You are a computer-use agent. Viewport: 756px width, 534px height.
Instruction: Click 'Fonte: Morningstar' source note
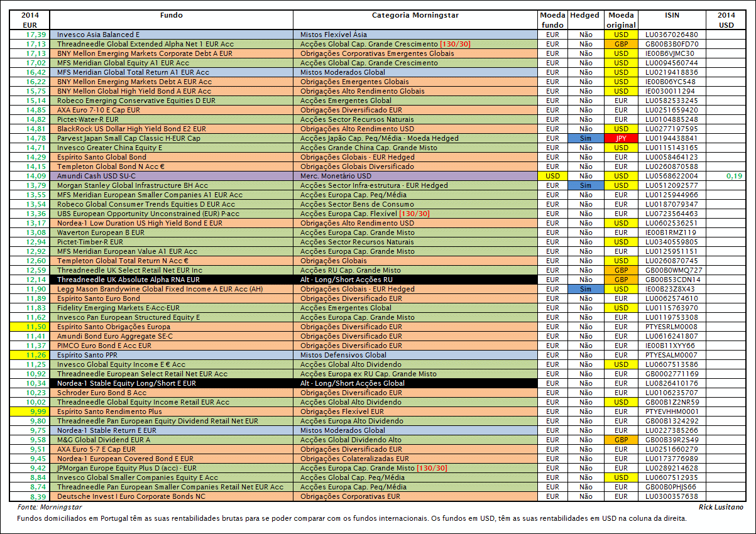(49, 506)
